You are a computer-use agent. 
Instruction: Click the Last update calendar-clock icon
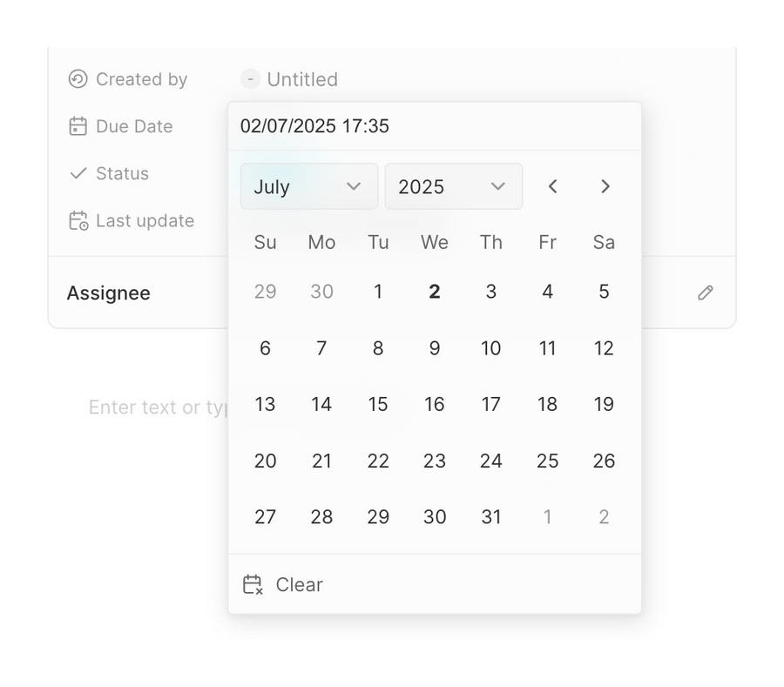[78, 221]
